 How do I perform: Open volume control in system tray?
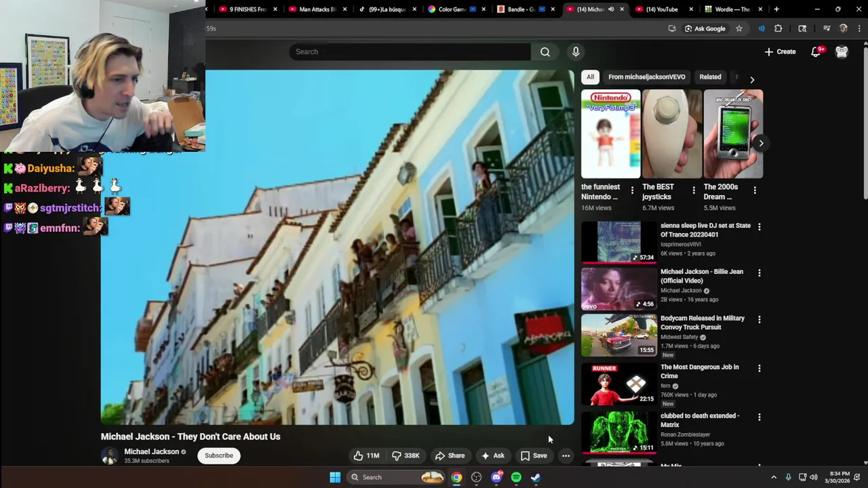tap(814, 477)
